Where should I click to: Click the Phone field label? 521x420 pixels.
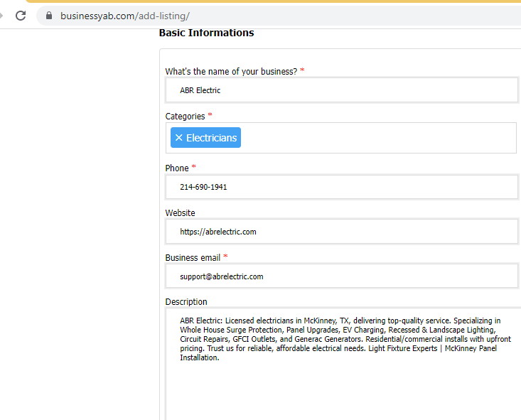(177, 168)
